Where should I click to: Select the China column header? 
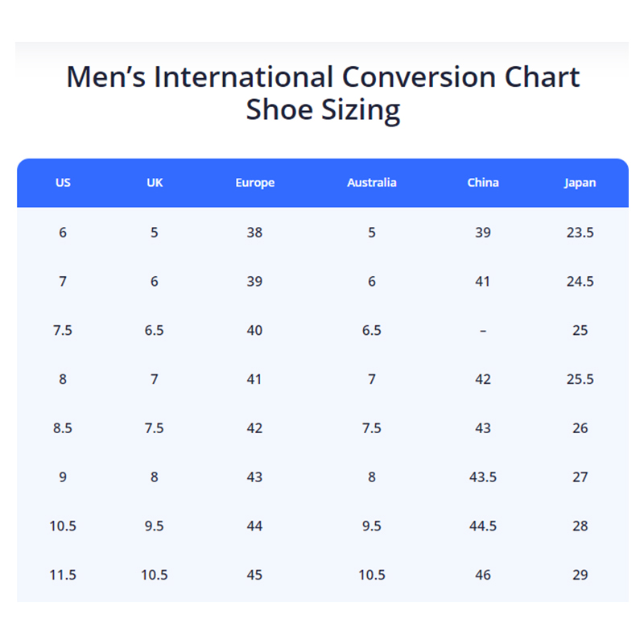(483, 183)
